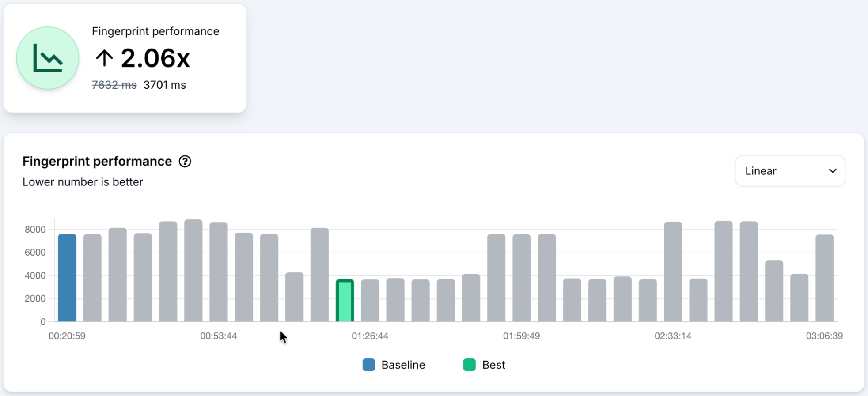Viewport: 868px width, 396px height.
Task: Open the Linear scale dropdown
Action: pos(789,171)
